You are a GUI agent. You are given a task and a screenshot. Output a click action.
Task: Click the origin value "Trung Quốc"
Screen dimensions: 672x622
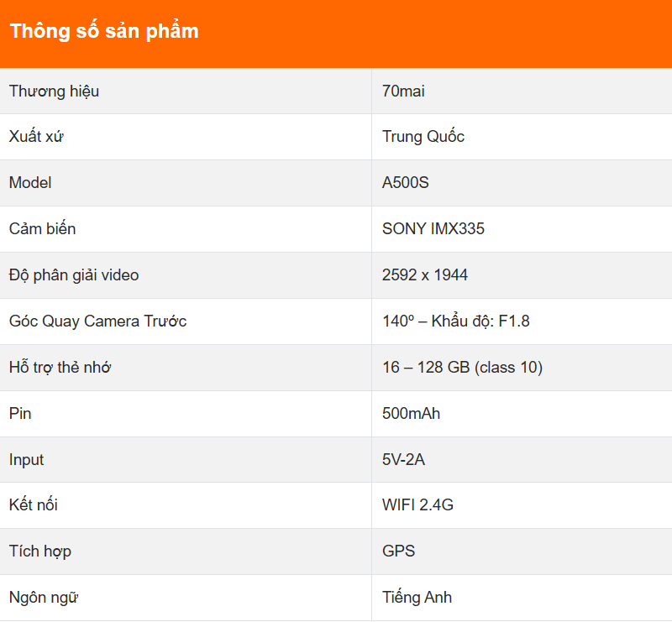(x=423, y=137)
